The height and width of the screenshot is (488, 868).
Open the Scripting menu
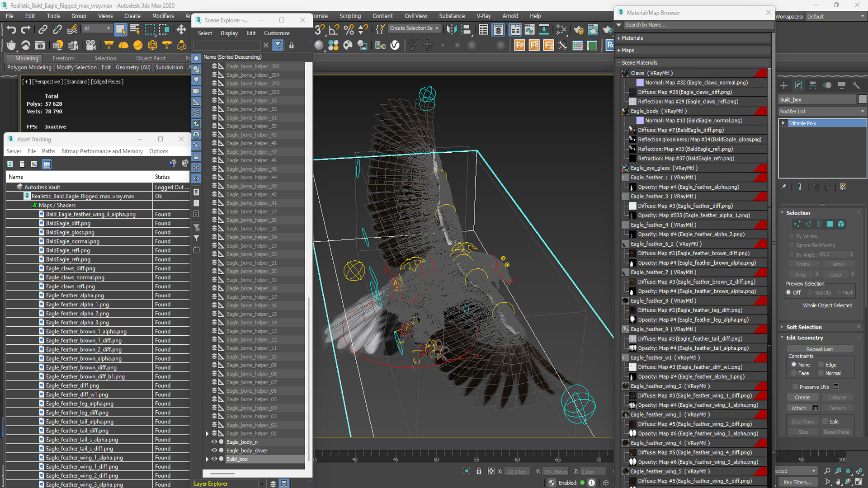(x=350, y=16)
